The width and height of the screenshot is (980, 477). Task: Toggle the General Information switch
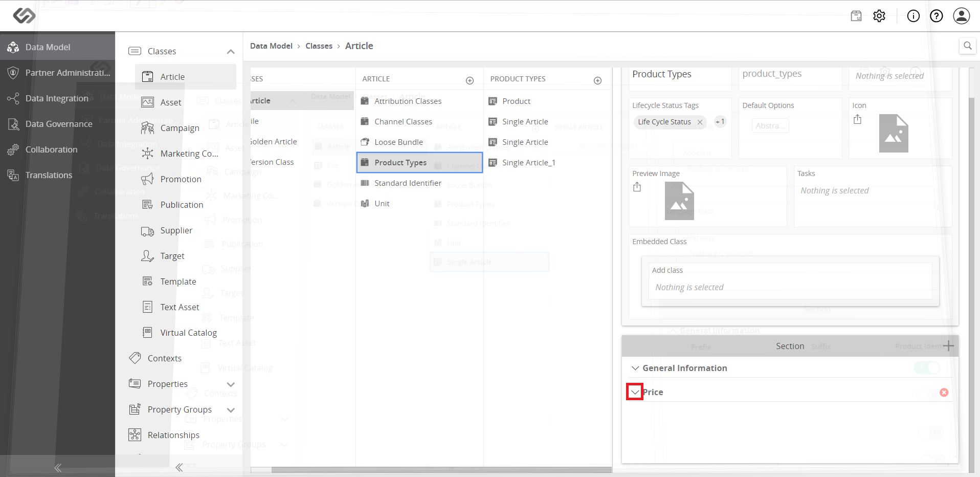[927, 367]
